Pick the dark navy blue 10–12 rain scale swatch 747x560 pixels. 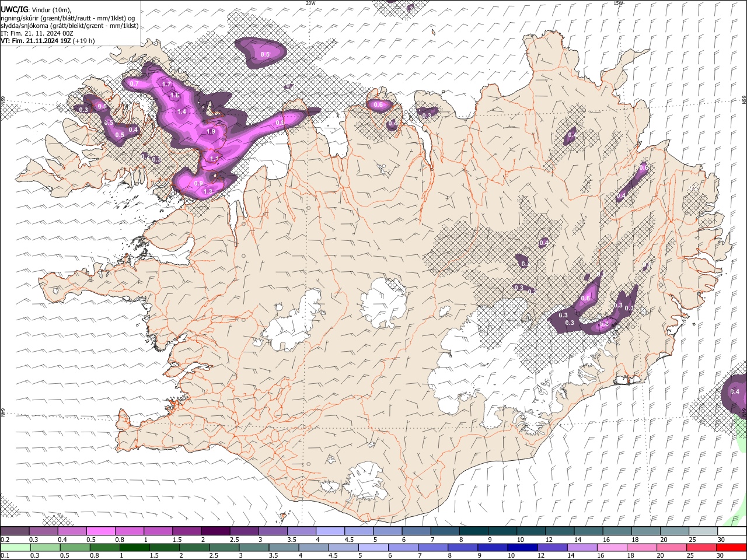point(521,548)
